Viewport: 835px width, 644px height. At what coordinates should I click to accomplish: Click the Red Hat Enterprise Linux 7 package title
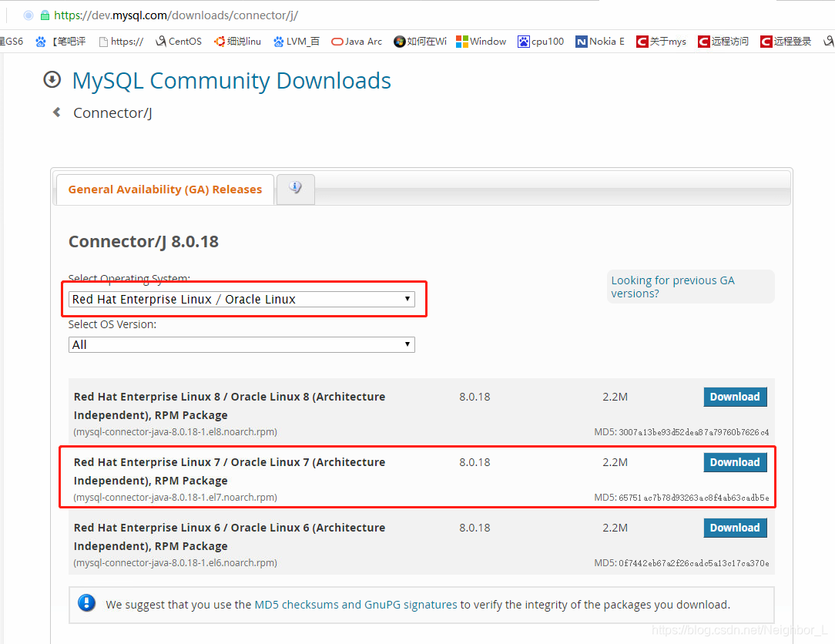pyautogui.click(x=230, y=471)
